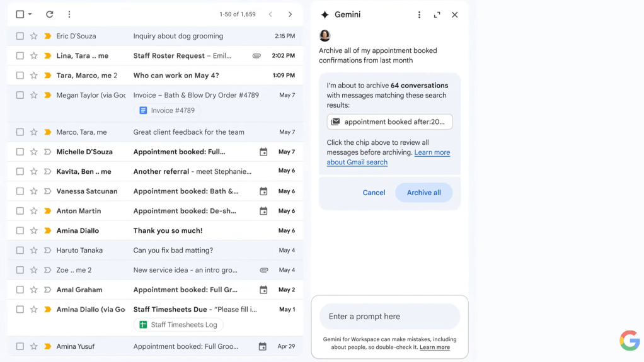Toggle importance marker on Vanessa Satcunan email
The image size is (644, 362).
pos(48,191)
